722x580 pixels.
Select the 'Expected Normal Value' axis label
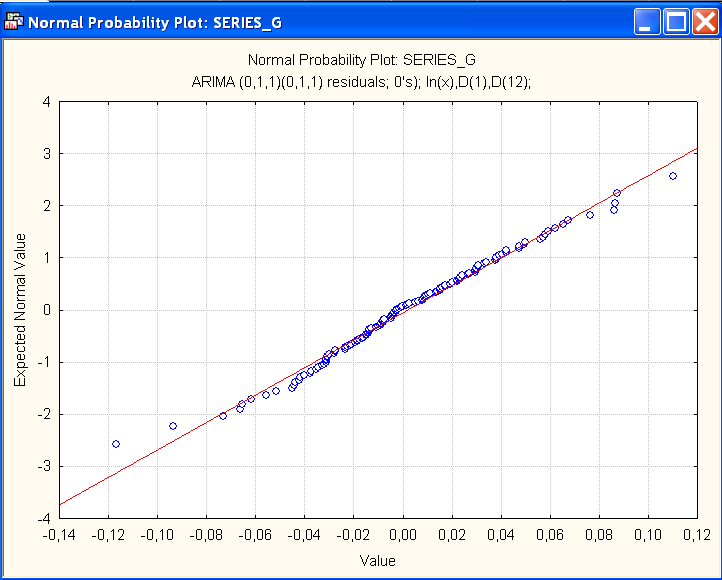[x=20, y=310]
